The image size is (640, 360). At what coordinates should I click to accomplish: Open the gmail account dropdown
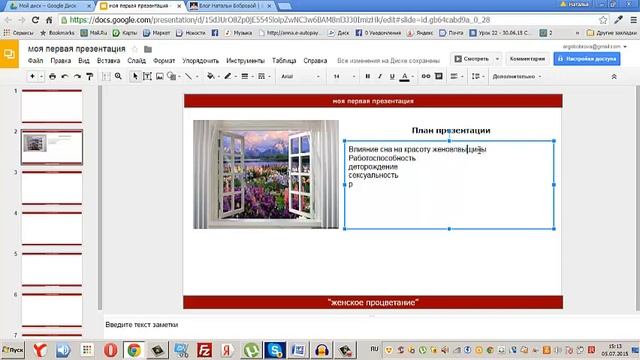(594, 47)
